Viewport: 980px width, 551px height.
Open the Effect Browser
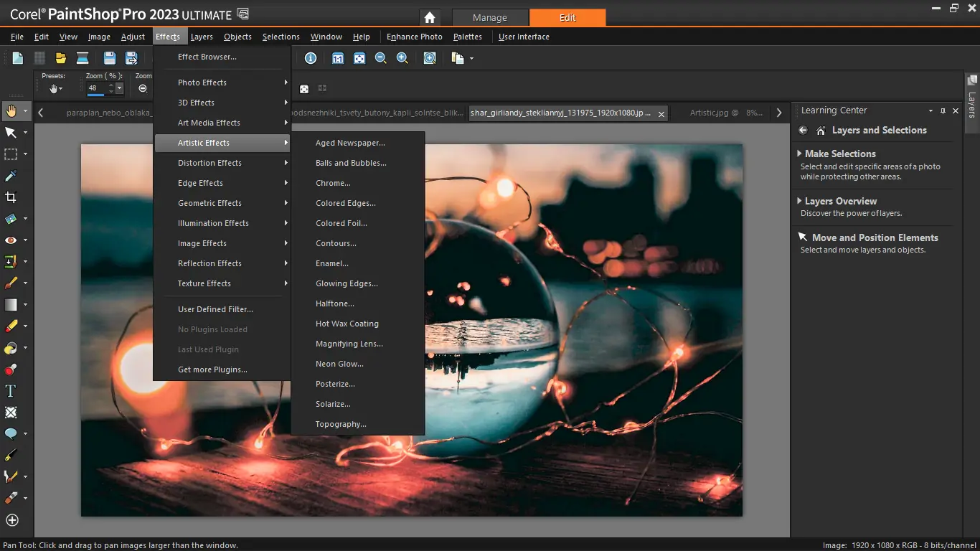[x=207, y=57]
